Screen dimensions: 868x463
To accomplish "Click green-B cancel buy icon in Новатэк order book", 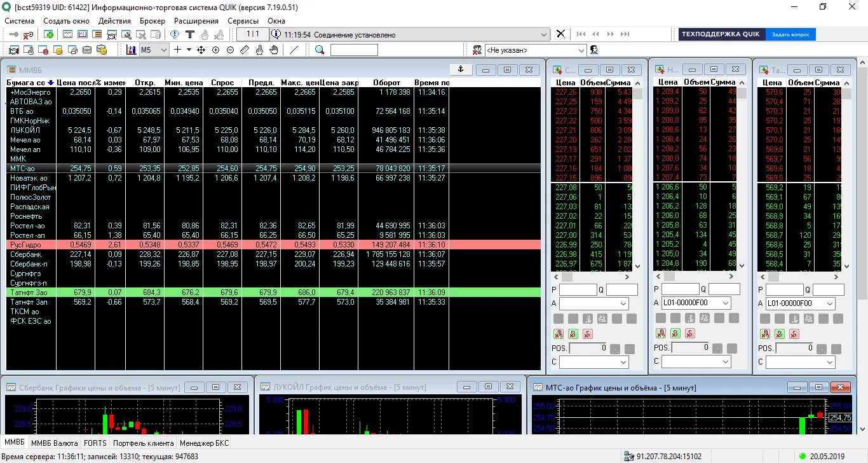I will tap(675, 333).
